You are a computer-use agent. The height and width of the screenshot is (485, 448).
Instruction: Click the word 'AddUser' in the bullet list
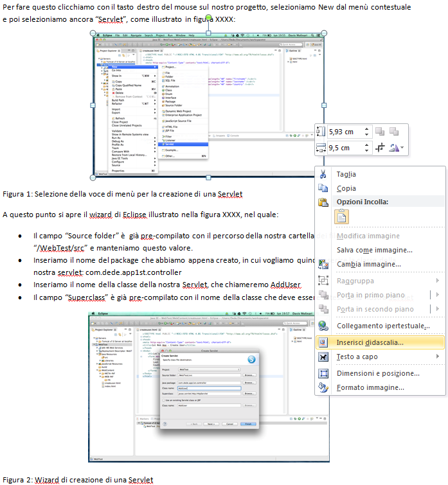285,285
